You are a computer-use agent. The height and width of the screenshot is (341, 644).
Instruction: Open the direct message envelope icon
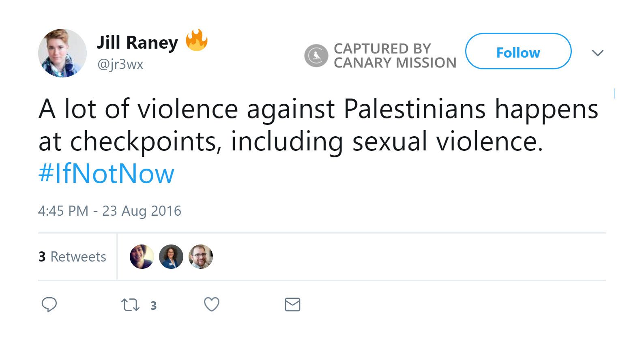click(x=293, y=305)
